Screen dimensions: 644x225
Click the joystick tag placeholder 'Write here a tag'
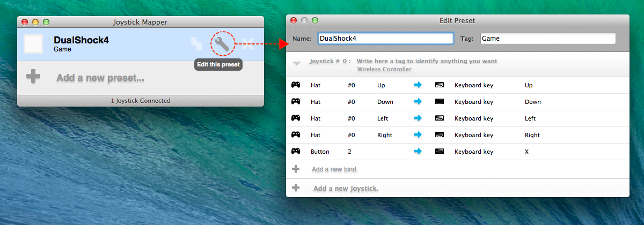pos(427,61)
